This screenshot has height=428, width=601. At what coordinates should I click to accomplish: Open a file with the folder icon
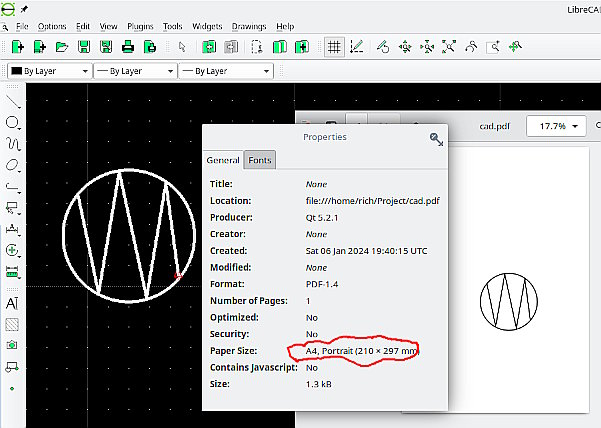click(x=61, y=46)
